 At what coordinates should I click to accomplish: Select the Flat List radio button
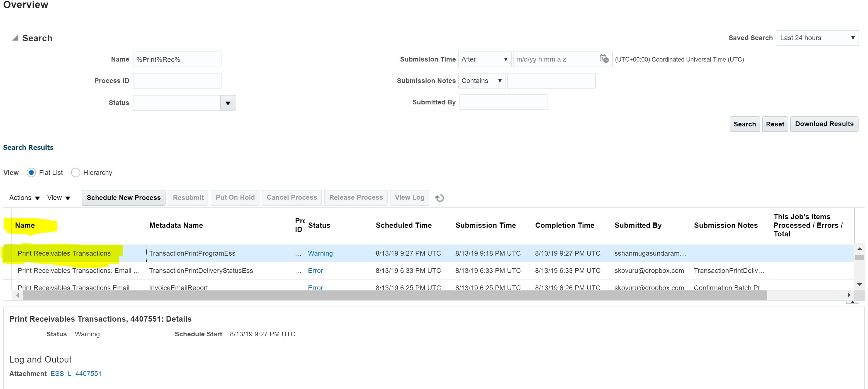pyautogui.click(x=31, y=172)
